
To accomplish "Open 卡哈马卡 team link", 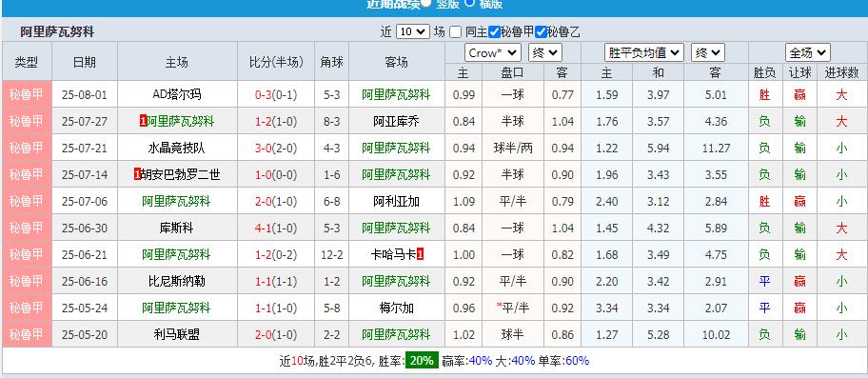I will tap(393, 254).
